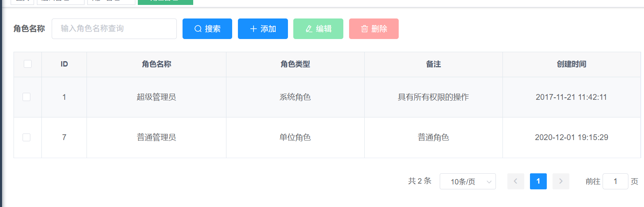Click the 角色名称 label beside search box
Viewport: 644px width, 207px height.
29,28
